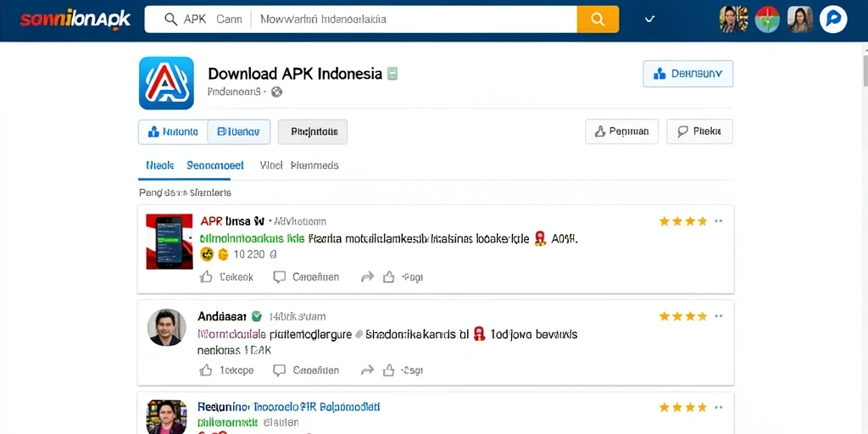Open the chevron dropdown in the top bar

coord(650,19)
